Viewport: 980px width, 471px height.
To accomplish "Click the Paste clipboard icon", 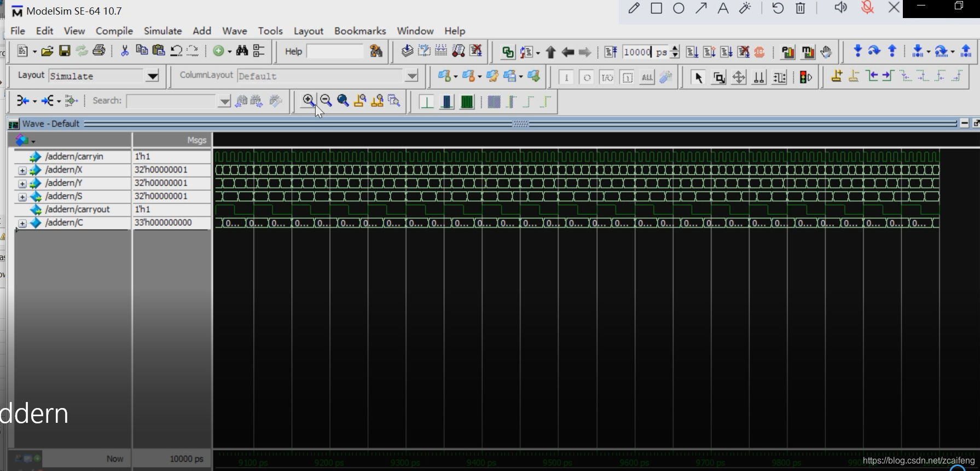I will (159, 50).
